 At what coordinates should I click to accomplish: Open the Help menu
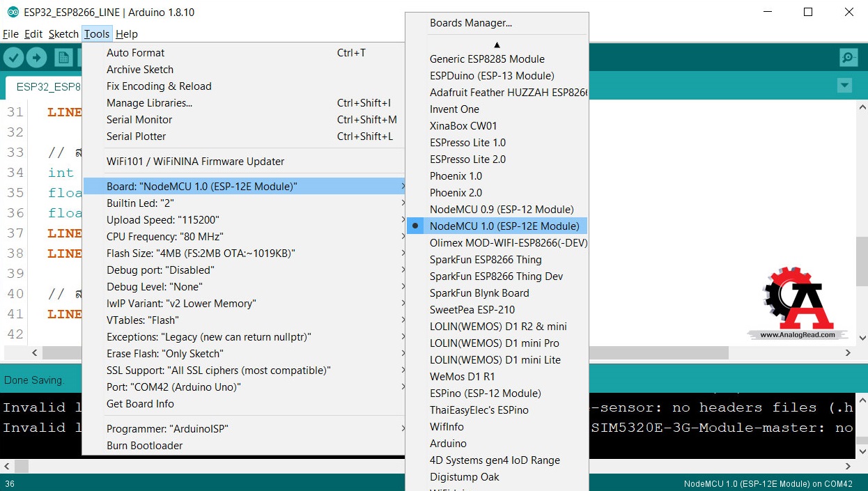click(x=127, y=33)
